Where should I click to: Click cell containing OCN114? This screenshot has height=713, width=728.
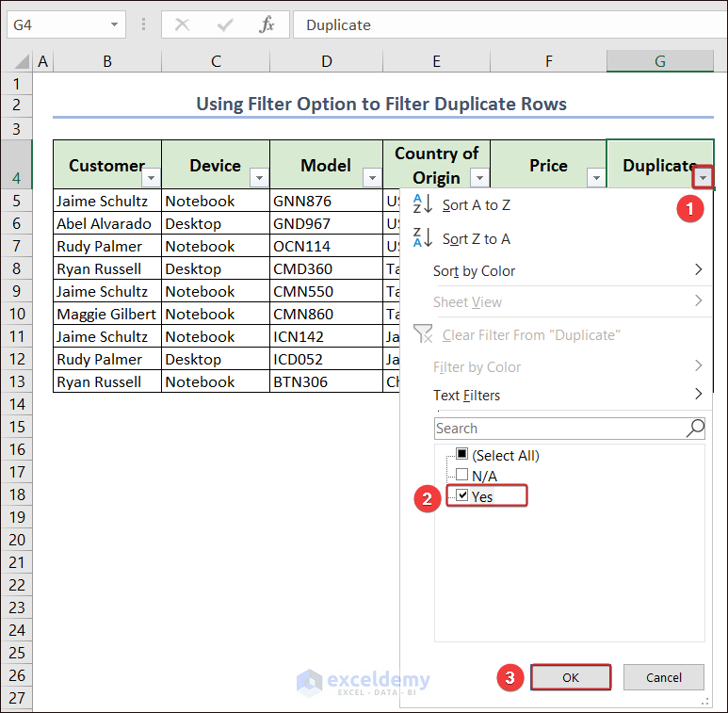(327, 246)
